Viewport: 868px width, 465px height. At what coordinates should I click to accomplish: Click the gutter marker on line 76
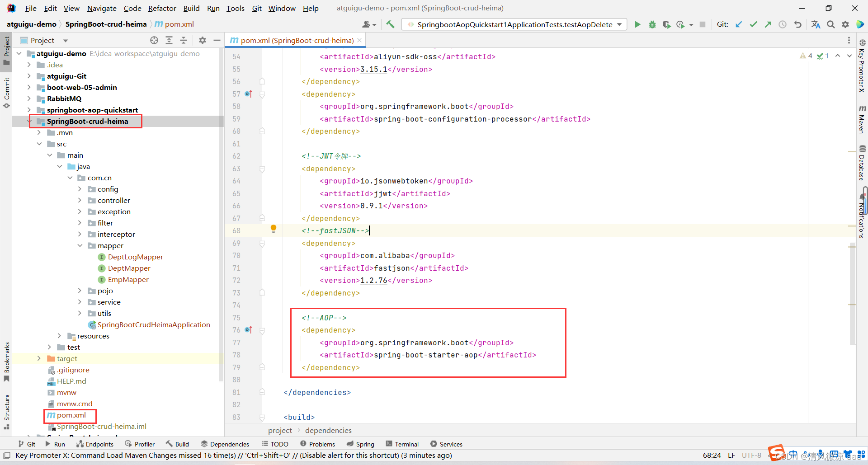click(x=248, y=330)
